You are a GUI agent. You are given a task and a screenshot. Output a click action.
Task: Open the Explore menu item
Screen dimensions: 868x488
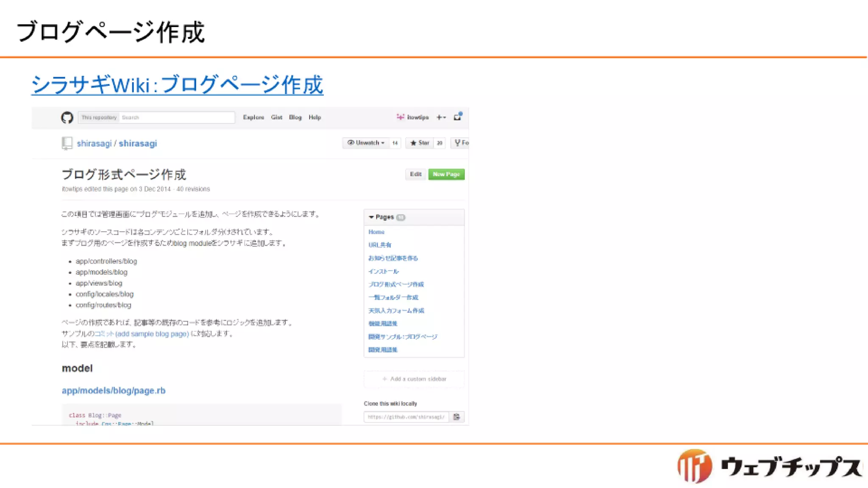pos(253,117)
